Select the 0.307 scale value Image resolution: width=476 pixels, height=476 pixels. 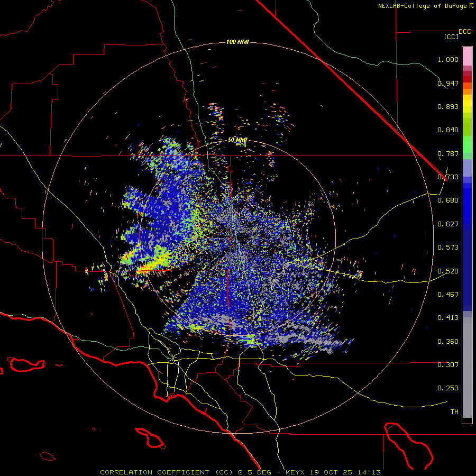(448, 365)
